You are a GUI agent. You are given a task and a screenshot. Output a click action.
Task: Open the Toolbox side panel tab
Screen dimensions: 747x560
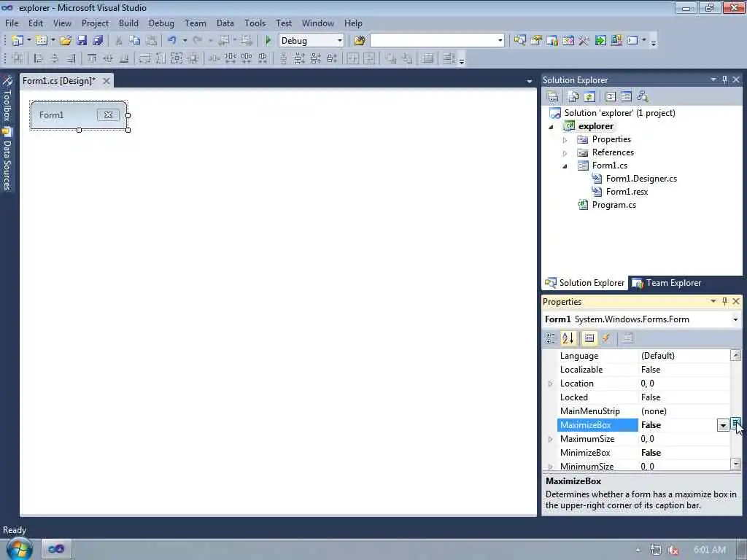(x=7, y=99)
